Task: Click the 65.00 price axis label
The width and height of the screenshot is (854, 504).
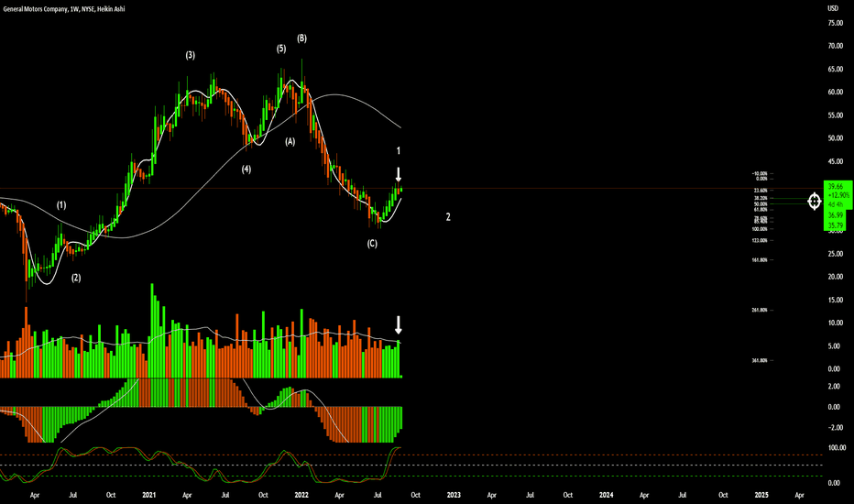Action: point(836,70)
